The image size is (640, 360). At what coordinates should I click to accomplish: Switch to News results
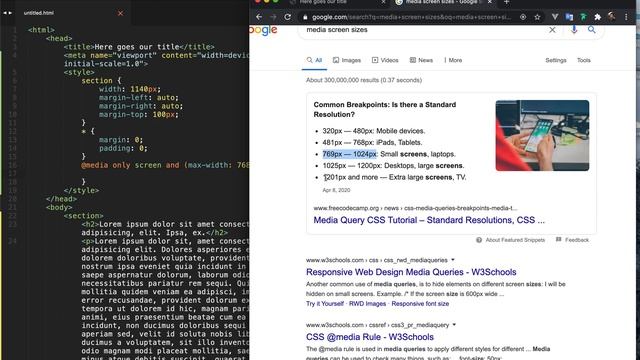click(421, 60)
